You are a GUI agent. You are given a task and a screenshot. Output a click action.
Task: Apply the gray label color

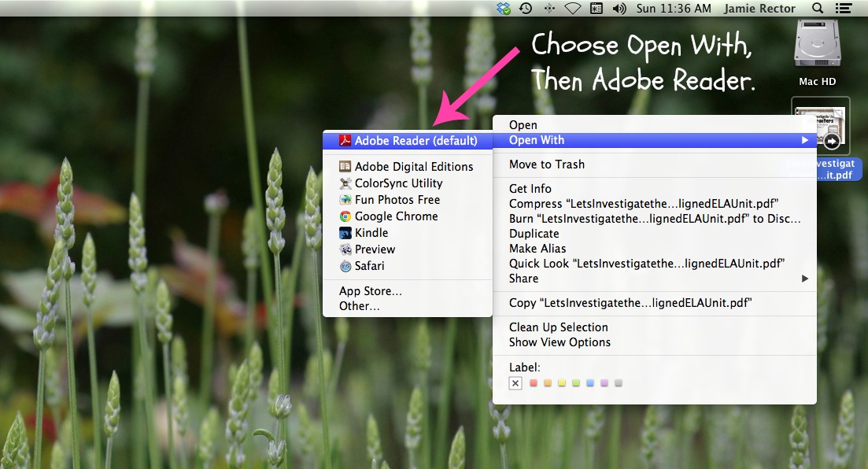[x=619, y=382]
